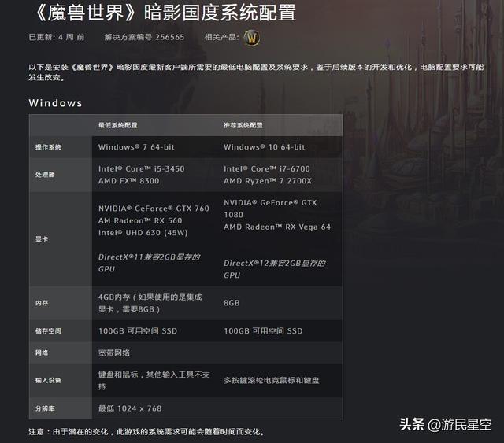Select recommended column 100GB 可用空间 SSD
The image size is (504, 443).
263,331
